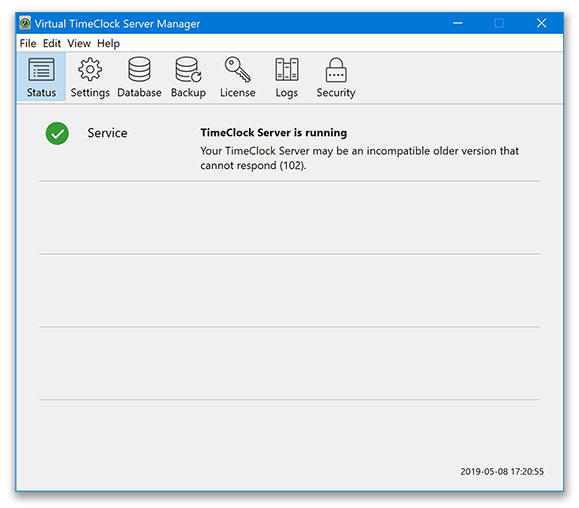Select the Status toolbar icon

pyautogui.click(x=41, y=77)
